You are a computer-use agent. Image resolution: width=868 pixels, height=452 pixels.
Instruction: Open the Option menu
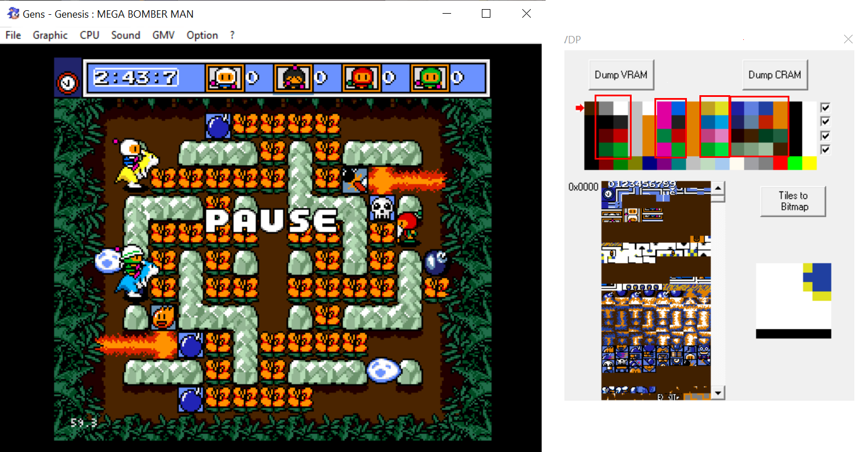pos(202,35)
